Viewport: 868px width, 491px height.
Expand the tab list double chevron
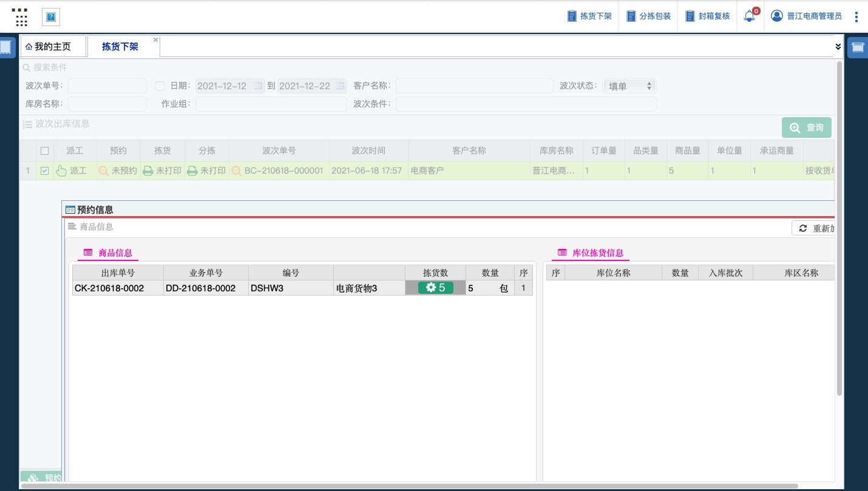tap(838, 47)
